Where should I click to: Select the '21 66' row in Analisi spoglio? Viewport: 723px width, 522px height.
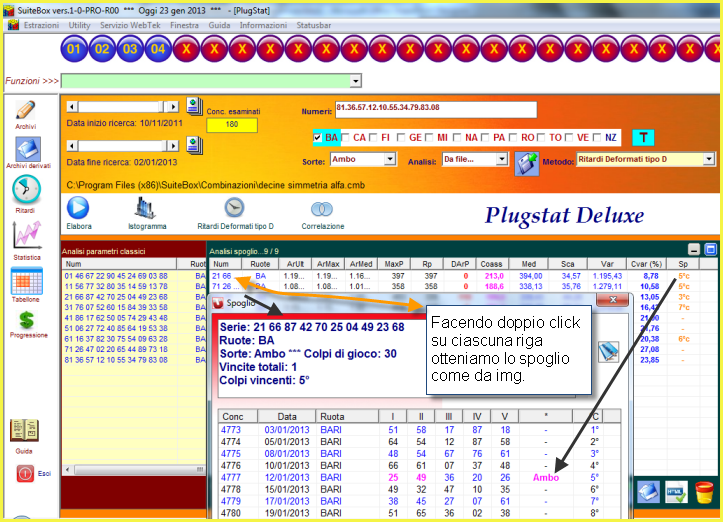point(463,276)
